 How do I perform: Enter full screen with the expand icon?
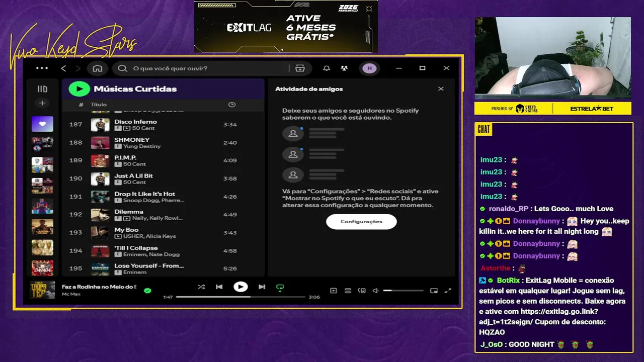(x=448, y=291)
